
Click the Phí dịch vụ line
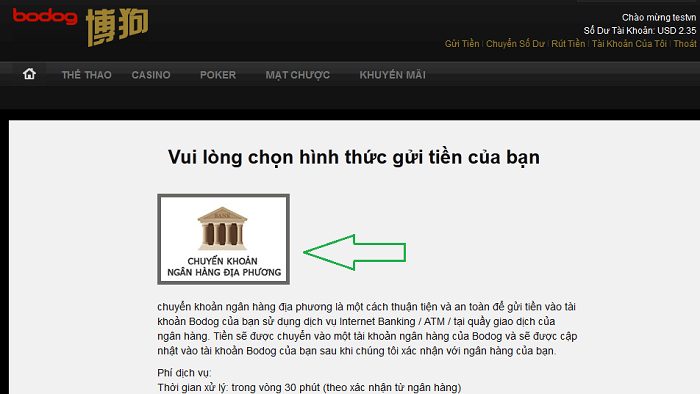[184, 373]
